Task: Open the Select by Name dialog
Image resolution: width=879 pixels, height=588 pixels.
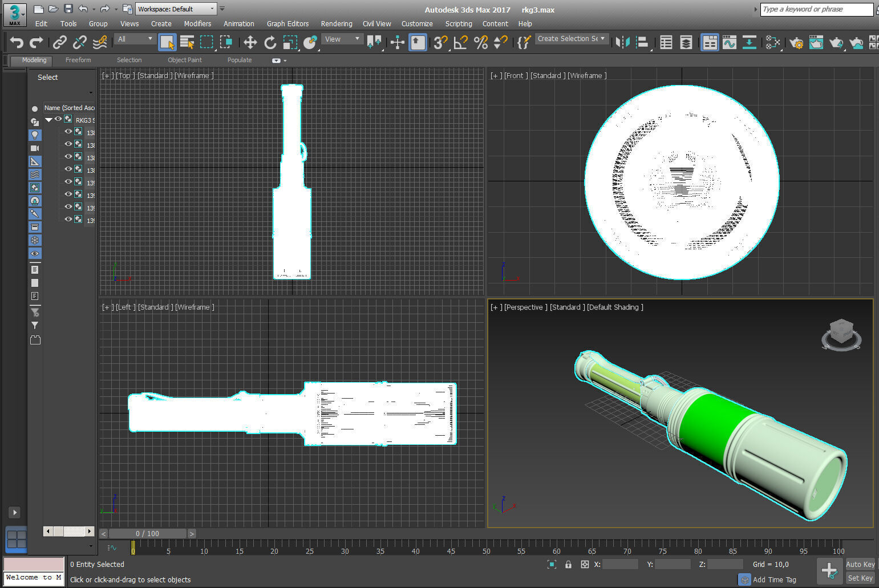Action: point(187,42)
